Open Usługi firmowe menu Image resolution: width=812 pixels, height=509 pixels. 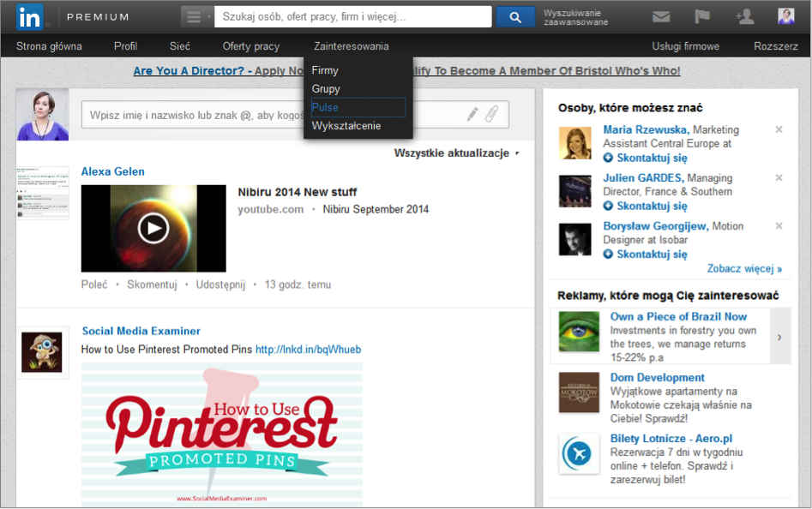685,46
